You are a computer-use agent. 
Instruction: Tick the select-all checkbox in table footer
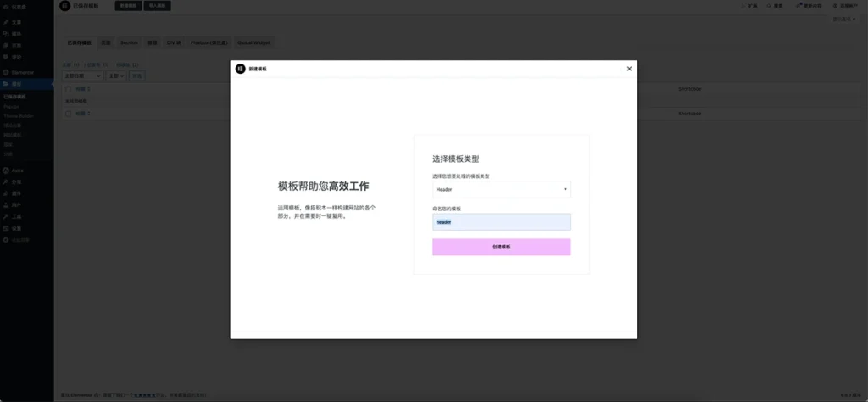point(69,113)
